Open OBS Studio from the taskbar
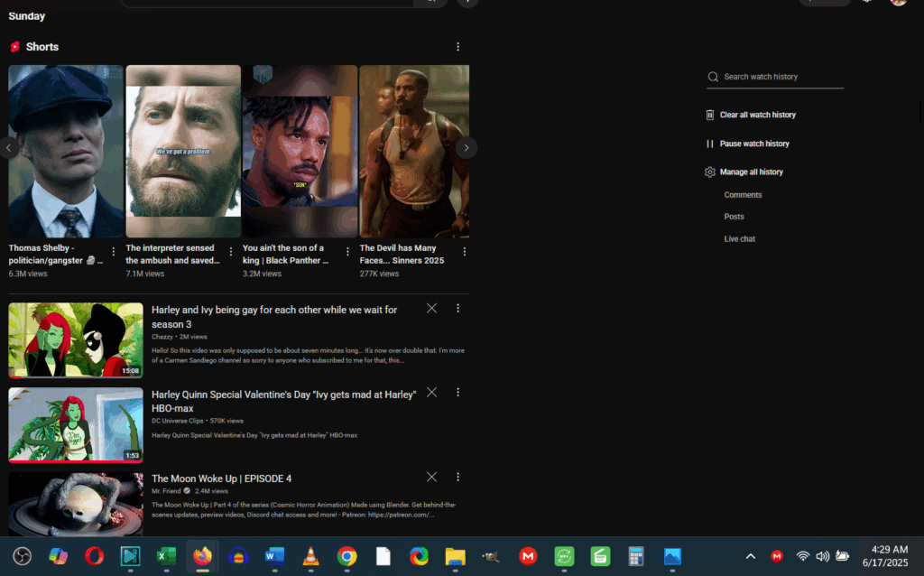Image resolution: width=924 pixels, height=576 pixels. click(x=23, y=556)
